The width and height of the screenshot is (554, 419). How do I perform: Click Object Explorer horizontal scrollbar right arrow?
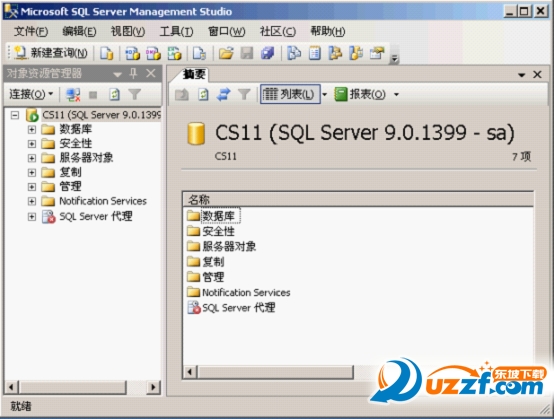(x=153, y=387)
